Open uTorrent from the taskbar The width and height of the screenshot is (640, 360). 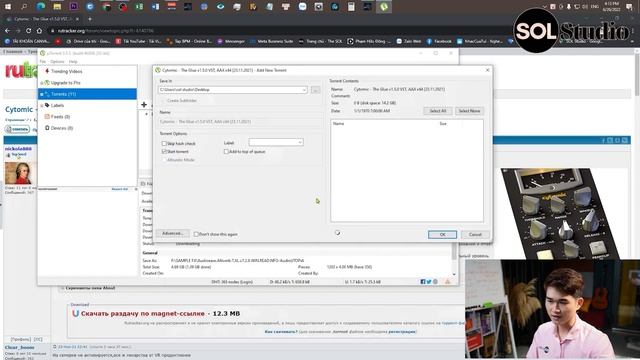(x=384, y=7)
